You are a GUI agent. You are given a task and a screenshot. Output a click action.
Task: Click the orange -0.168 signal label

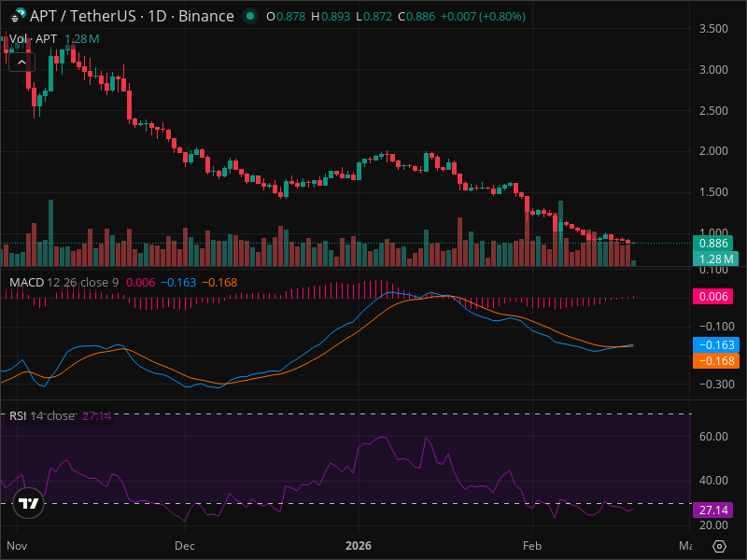click(716, 361)
